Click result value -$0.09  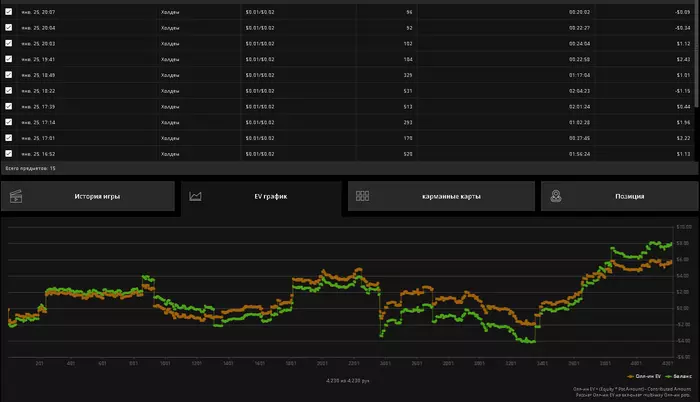(683, 12)
